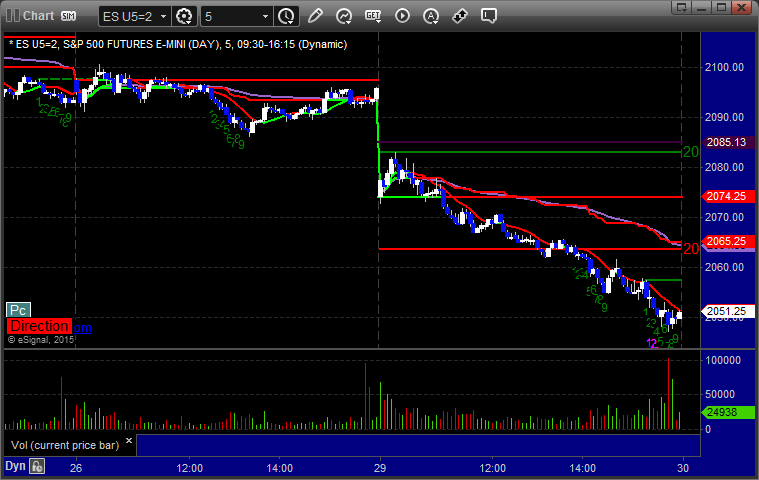Click the green 24938 volume marker

pos(728,412)
